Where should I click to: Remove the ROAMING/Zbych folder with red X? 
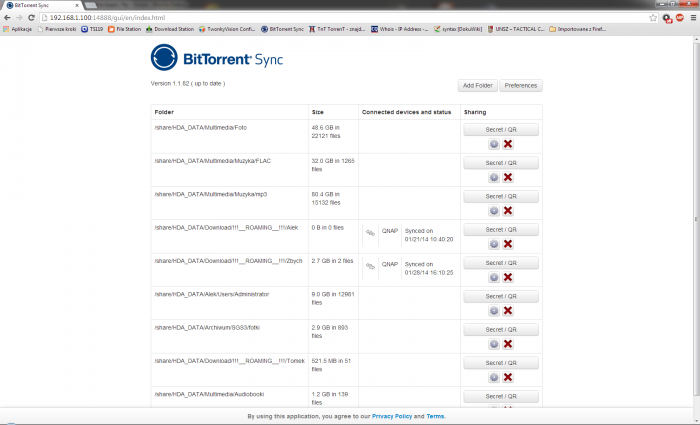508,278
